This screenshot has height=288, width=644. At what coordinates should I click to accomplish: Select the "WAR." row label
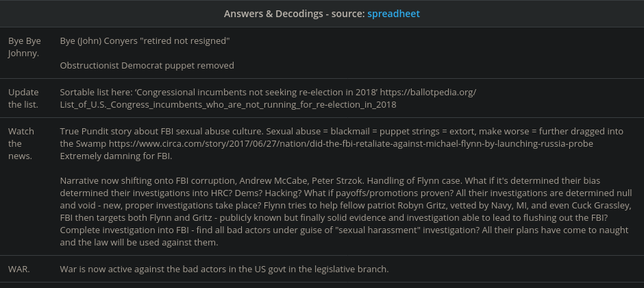coord(20,268)
